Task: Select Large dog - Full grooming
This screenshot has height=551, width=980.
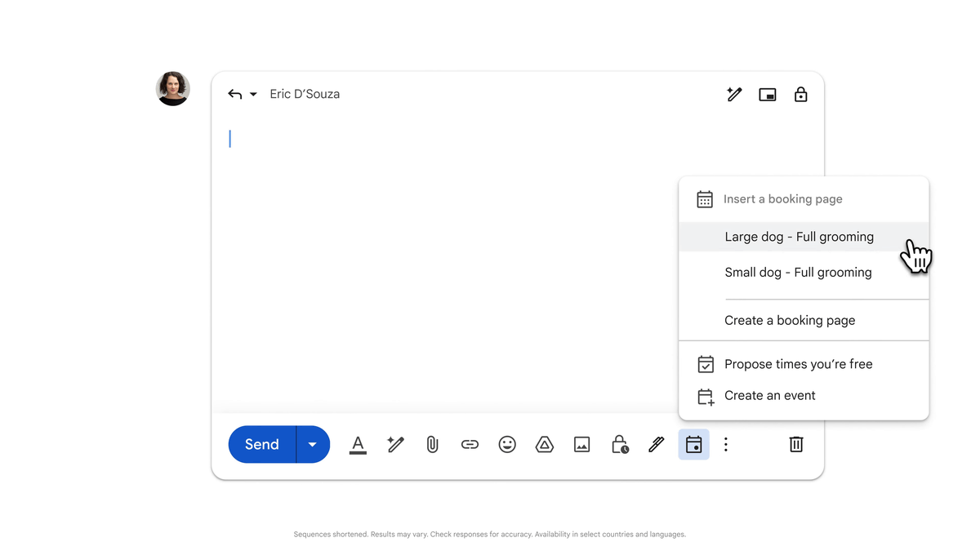Action: pyautogui.click(x=799, y=237)
